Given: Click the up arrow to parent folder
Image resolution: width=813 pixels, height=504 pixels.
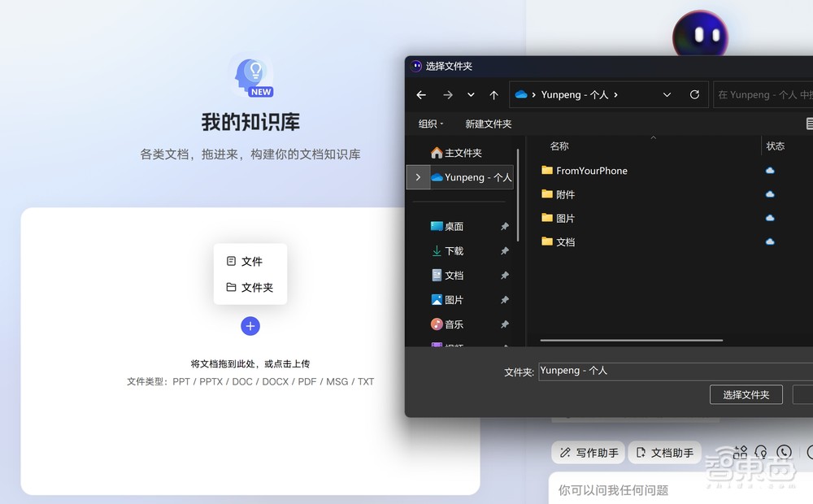Looking at the screenshot, I should (493, 94).
